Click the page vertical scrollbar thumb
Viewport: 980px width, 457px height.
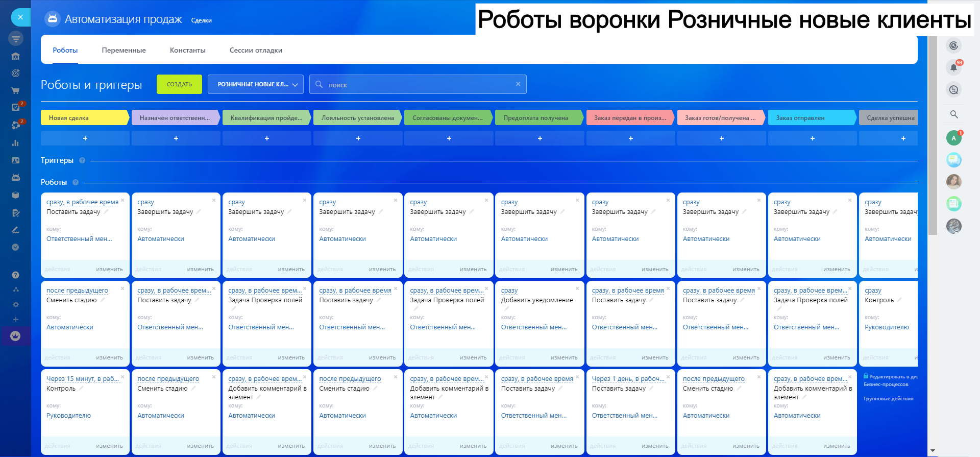point(933,135)
